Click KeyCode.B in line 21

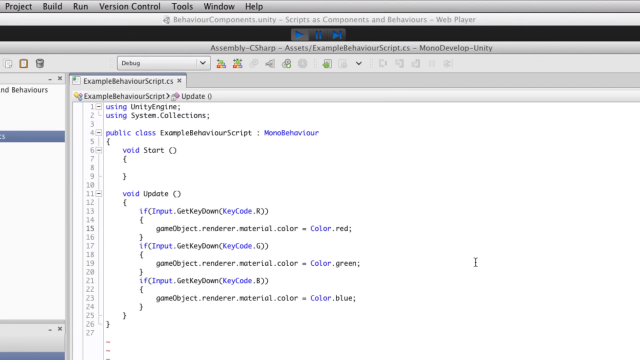242,280
